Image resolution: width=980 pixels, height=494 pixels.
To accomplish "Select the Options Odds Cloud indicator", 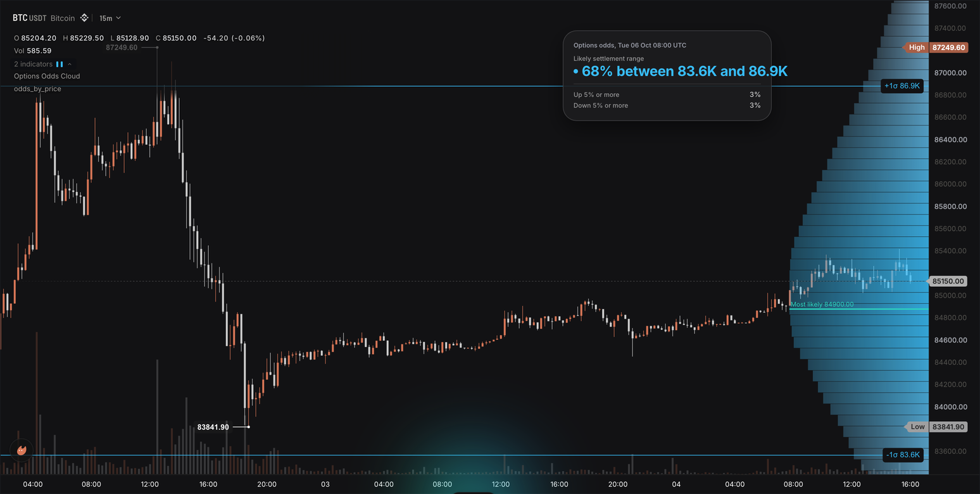I will point(47,76).
